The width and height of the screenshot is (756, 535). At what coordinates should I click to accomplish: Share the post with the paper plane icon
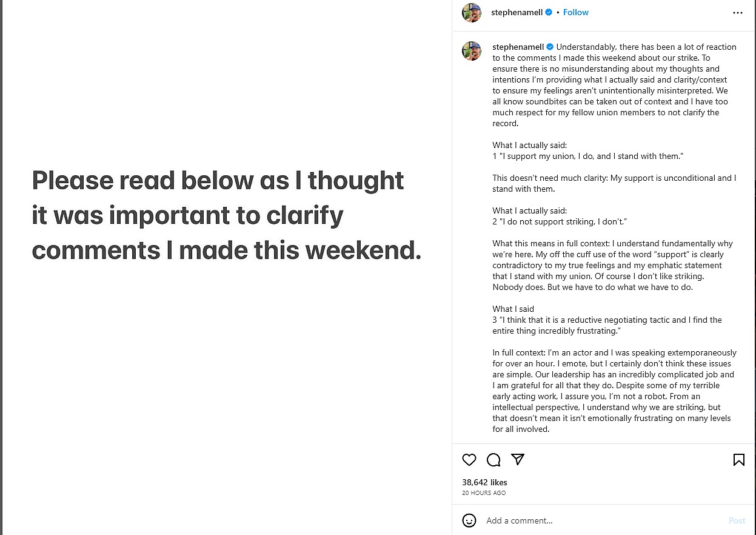pyautogui.click(x=517, y=460)
